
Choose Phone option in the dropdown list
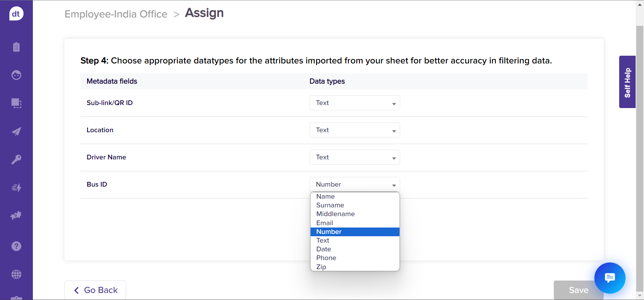[326, 258]
